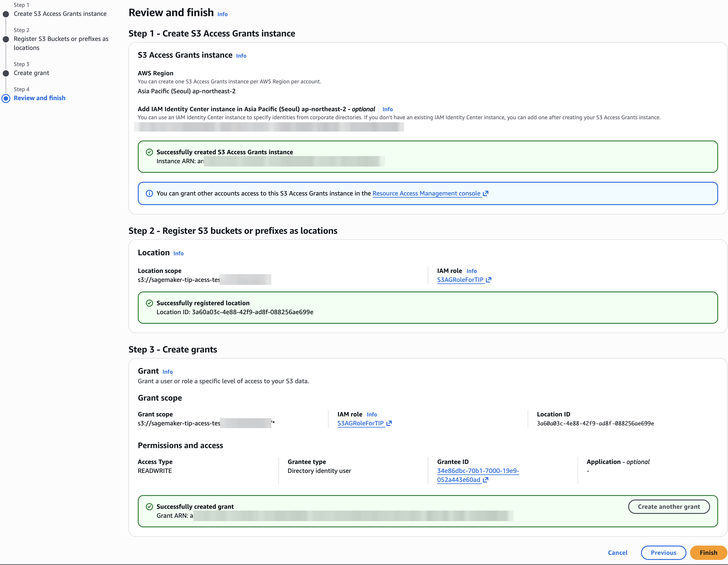Click the active Step 4 circle marker in the sidebar
The image size is (728, 565).
[6, 98]
